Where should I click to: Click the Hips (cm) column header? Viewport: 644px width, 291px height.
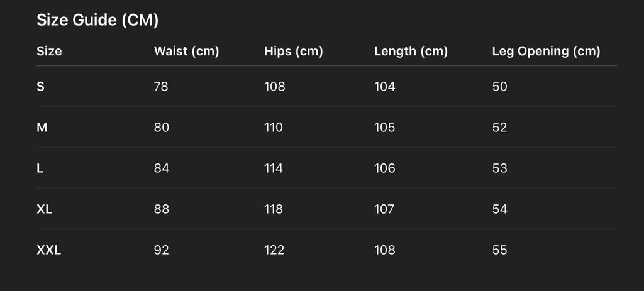coord(293,52)
